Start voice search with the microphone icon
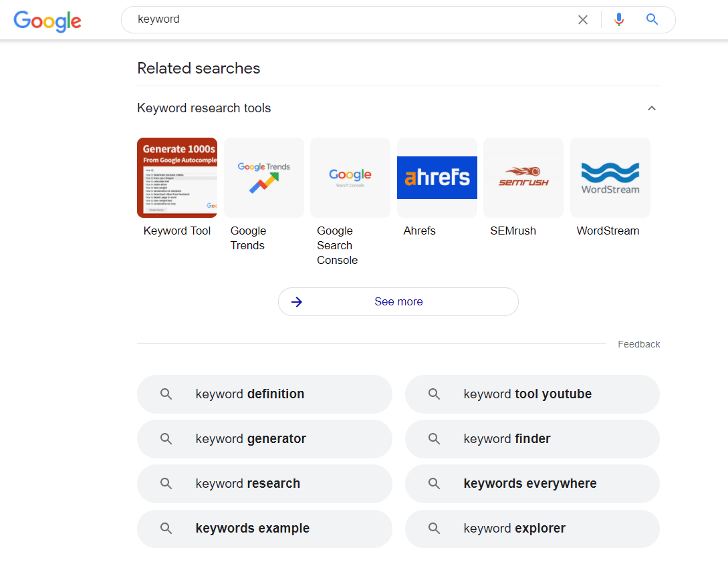The image size is (728, 570). coord(618,19)
